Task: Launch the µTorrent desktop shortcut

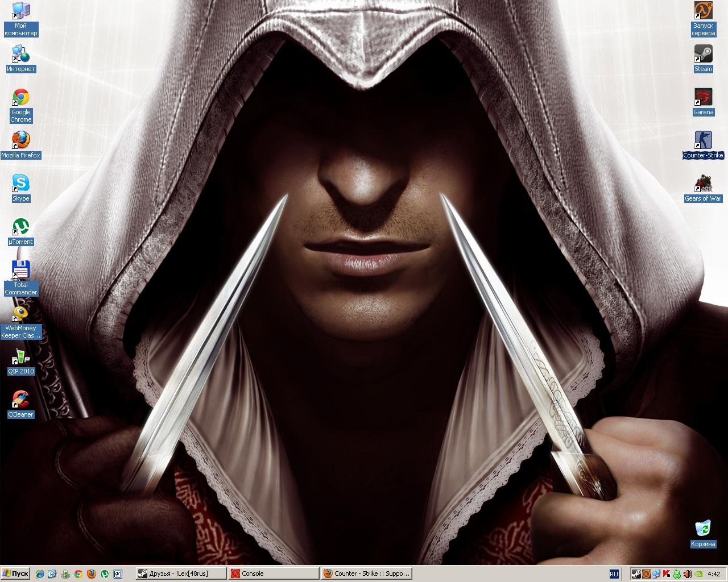Action: pos(20,232)
